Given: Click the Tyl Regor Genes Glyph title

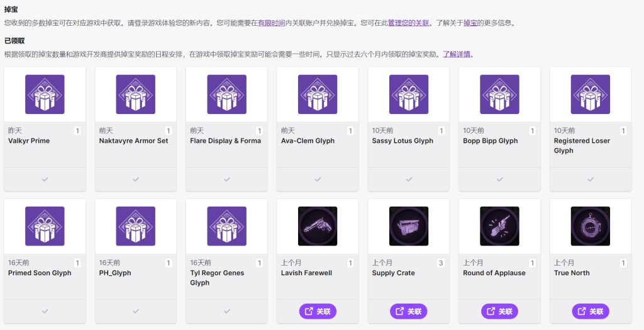Looking at the screenshot, I should click(x=217, y=278).
